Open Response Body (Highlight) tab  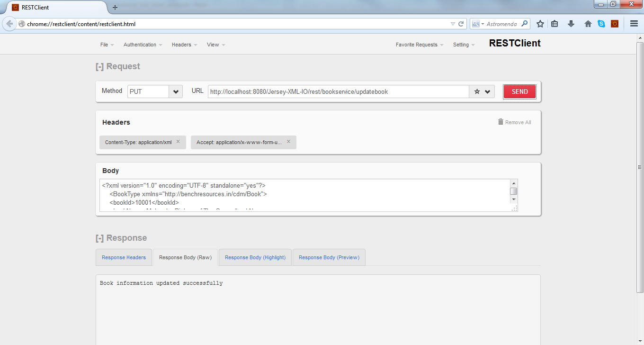click(x=255, y=257)
